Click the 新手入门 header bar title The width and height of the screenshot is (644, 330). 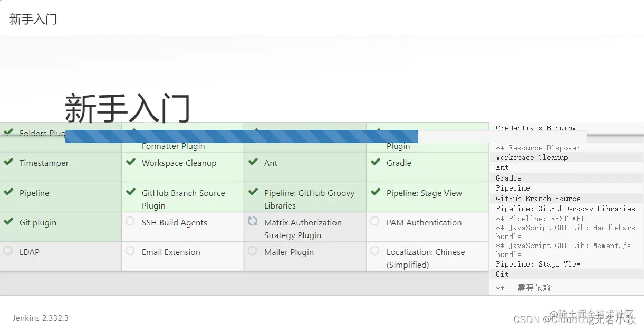click(33, 20)
